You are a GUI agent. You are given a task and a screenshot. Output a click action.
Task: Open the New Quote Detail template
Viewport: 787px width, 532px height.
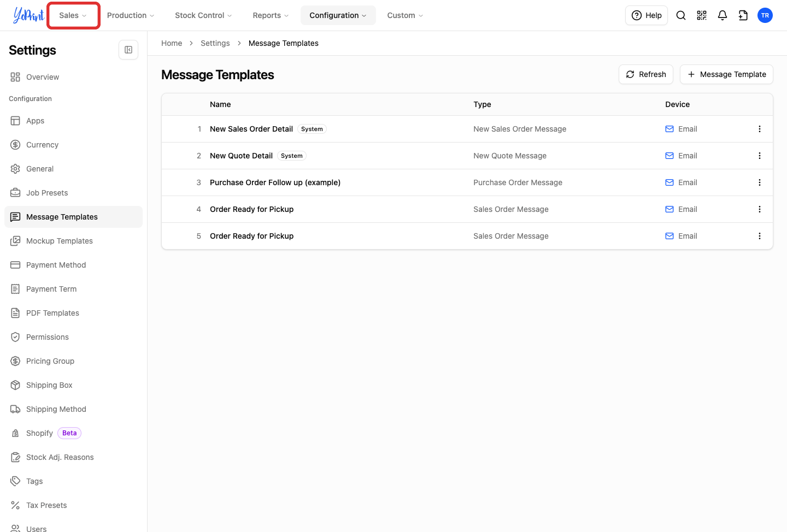point(241,156)
